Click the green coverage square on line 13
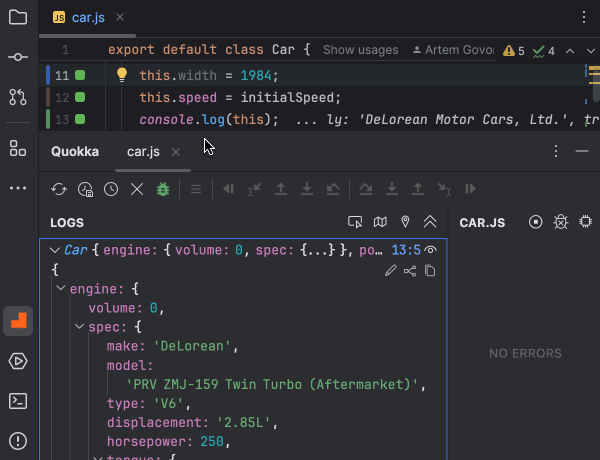The width and height of the screenshot is (600, 460). [x=80, y=119]
